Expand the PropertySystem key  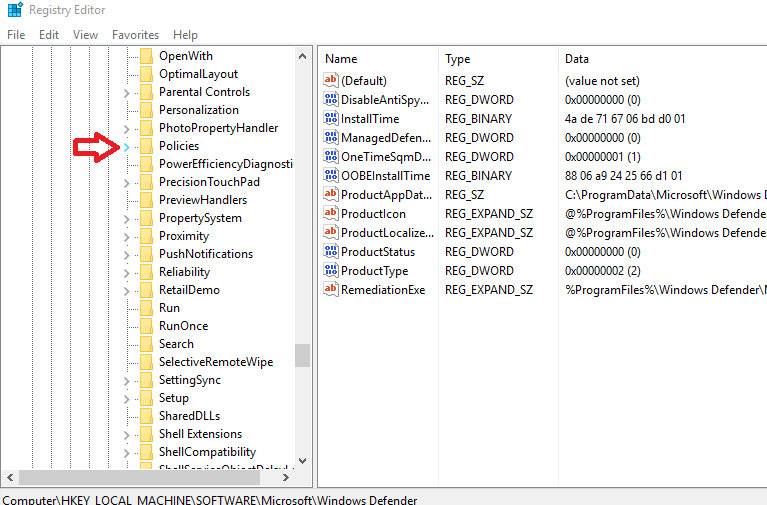(x=127, y=219)
